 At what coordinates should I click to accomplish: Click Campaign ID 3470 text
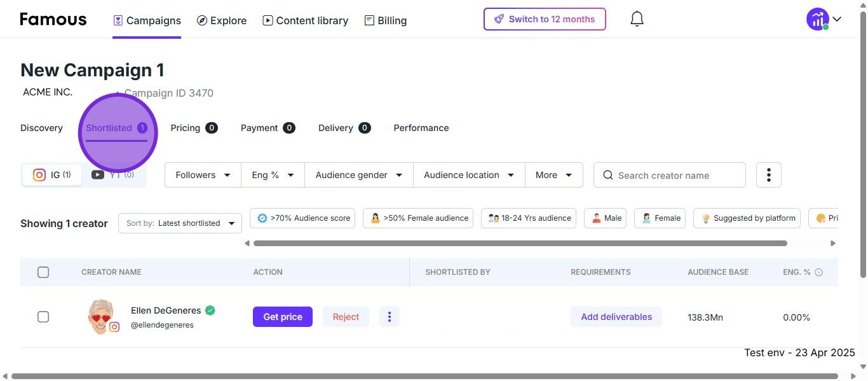pyautogui.click(x=169, y=93)
